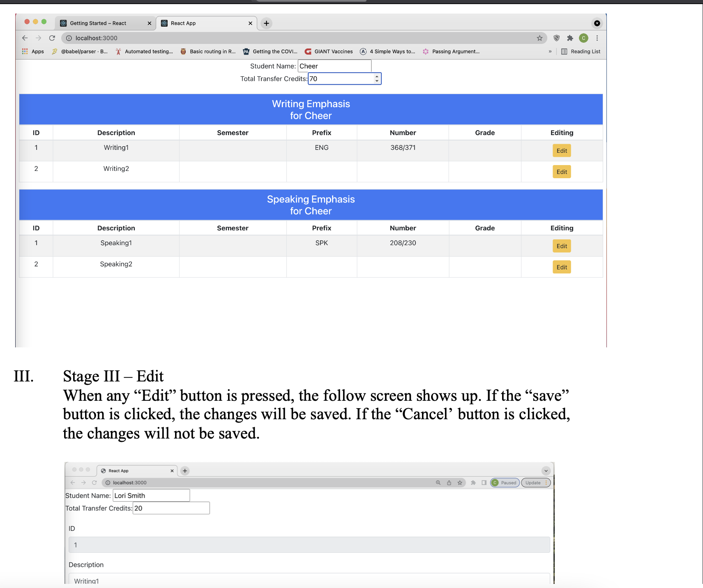703x588 pixels.
Task: Click the Writing Emphasis for Cheer header
Action: coord(311,110)
